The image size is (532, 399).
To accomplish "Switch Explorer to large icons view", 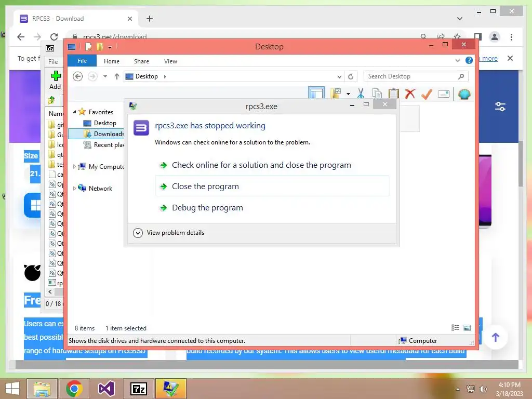I will (467, 328).
